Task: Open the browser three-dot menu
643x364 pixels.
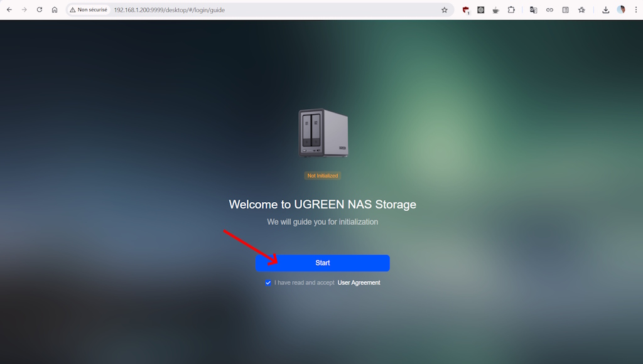Action: pos(636,10)
